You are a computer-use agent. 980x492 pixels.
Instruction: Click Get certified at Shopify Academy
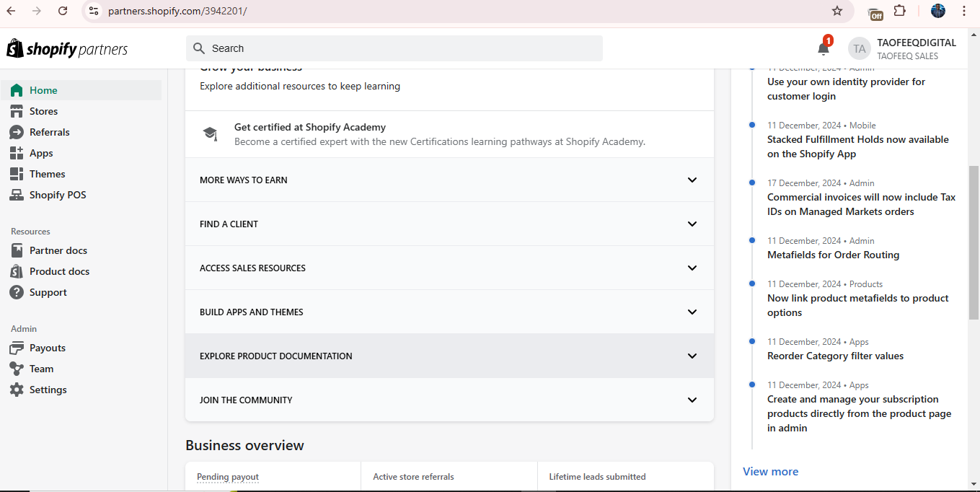coord(310,127)
